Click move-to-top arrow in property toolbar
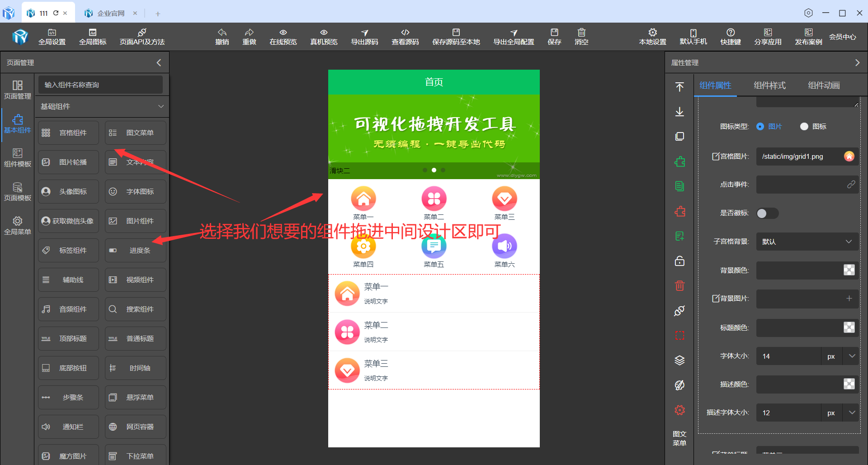The width and height of the screenshot is (868, 465). coord(679,87)
